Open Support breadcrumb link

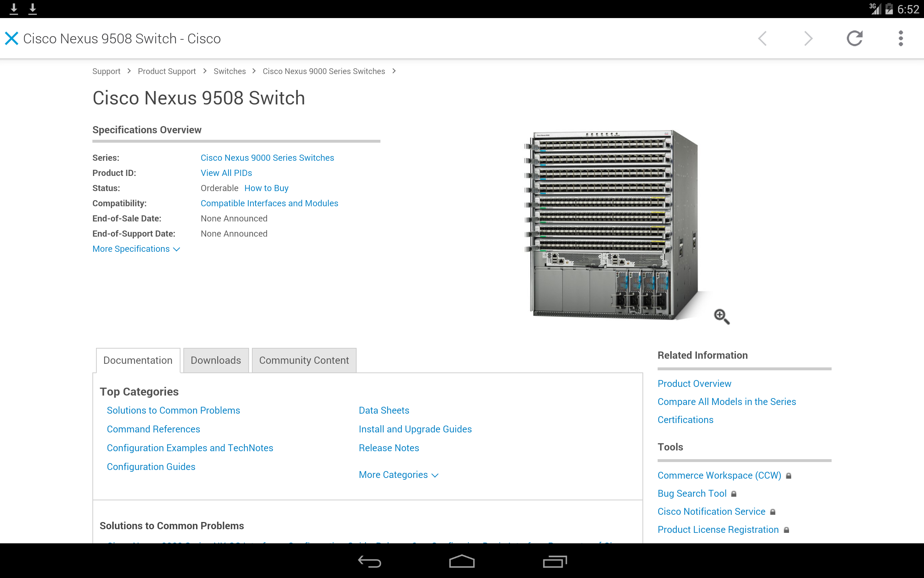point(106,71)
